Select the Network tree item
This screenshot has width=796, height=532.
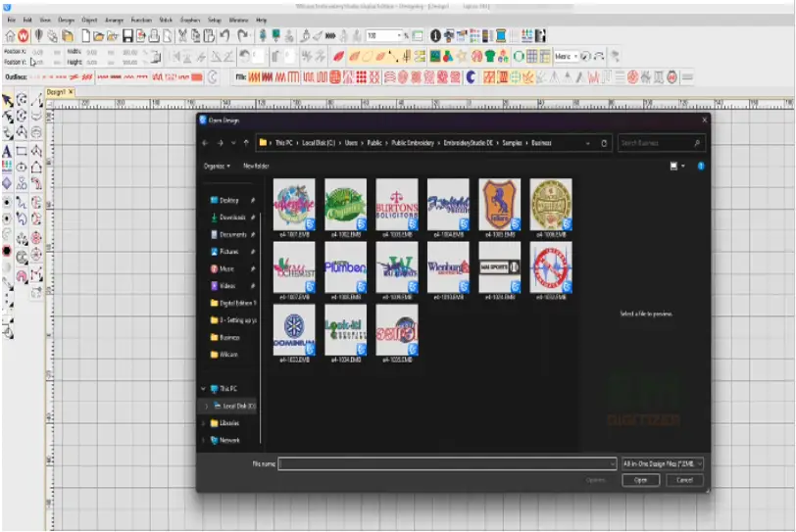(229, 440)
